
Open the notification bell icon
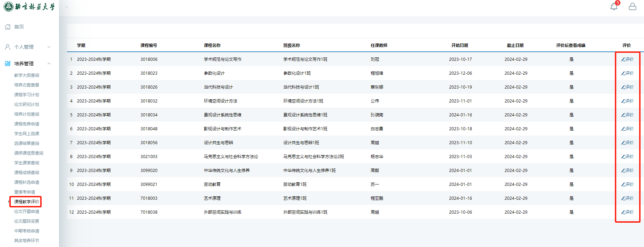coord(614,6)
